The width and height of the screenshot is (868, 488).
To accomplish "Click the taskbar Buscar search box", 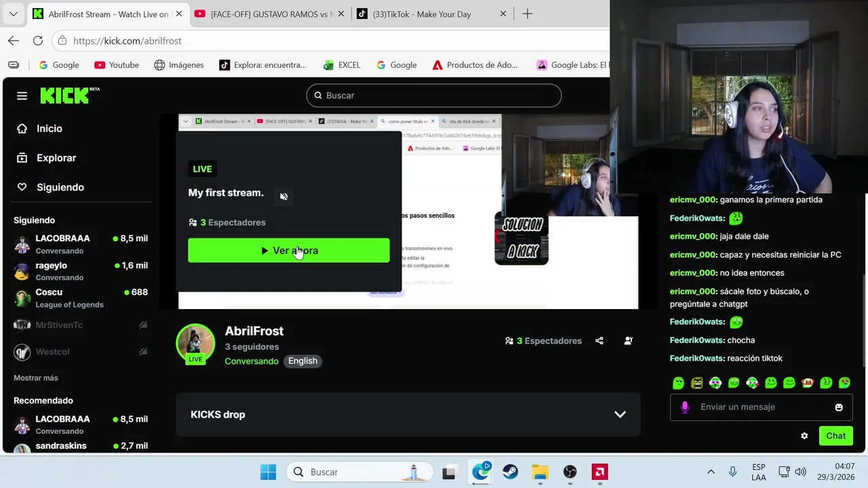I will (359, 472).
